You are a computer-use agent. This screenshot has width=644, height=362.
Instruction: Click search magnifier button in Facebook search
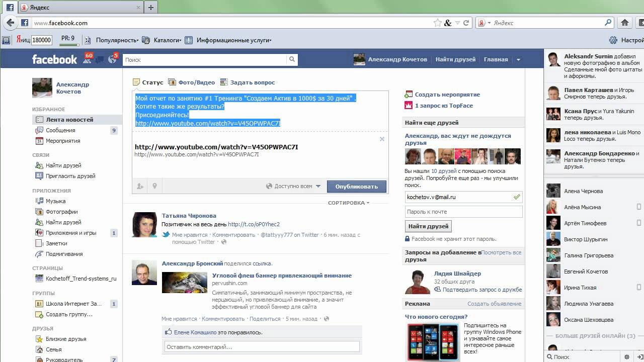tap(292, 59)
